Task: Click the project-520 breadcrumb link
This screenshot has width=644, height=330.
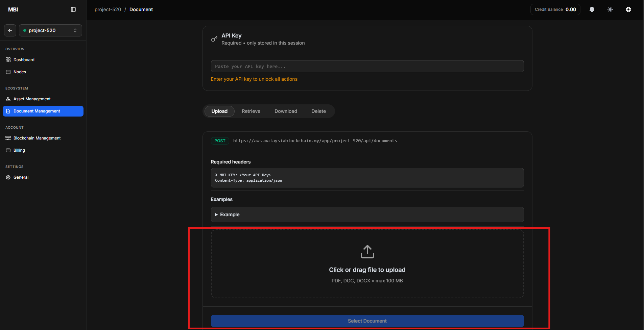Action: point(108,9)
